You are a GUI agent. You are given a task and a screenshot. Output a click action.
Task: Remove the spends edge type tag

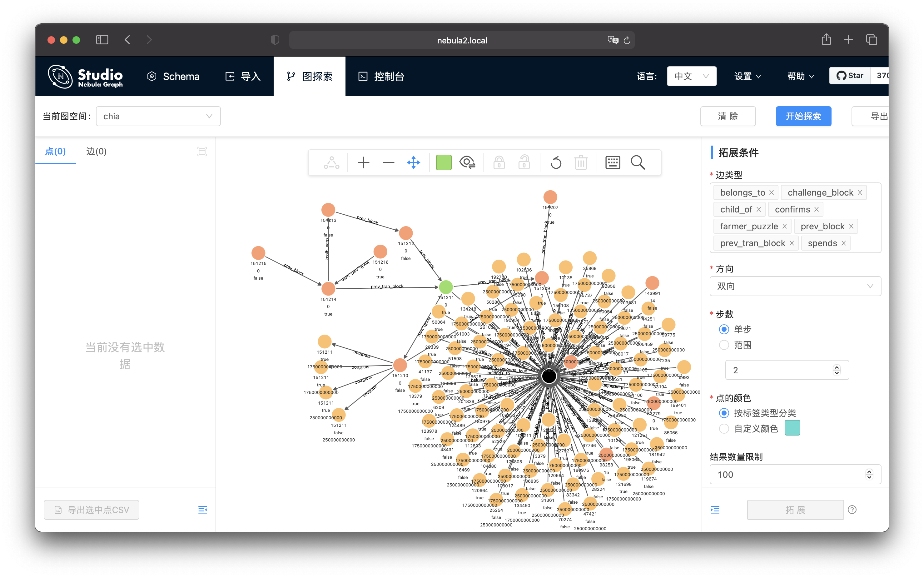click(x=843, y=243)
